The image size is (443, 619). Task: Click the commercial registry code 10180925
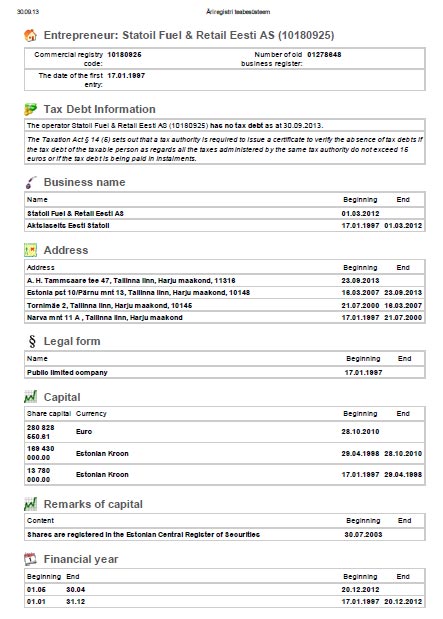(x=124, y=54)
